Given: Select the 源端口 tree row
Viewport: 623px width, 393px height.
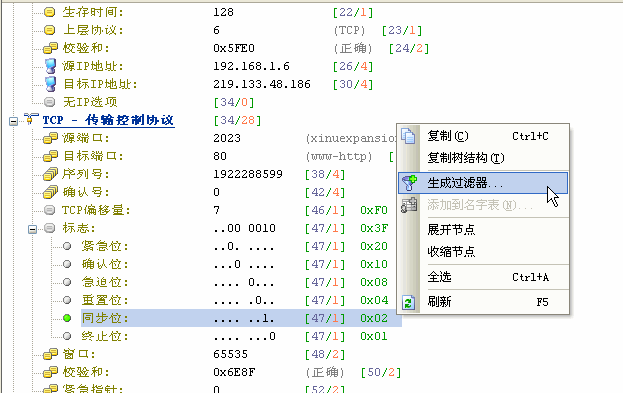Looking at the screenshot, I should tap(86, 138).
